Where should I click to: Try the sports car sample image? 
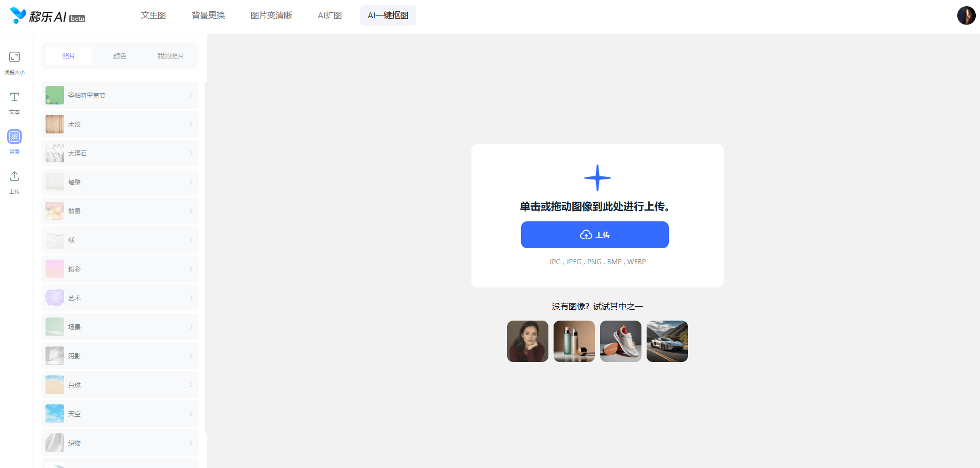(x=667, y=341)
